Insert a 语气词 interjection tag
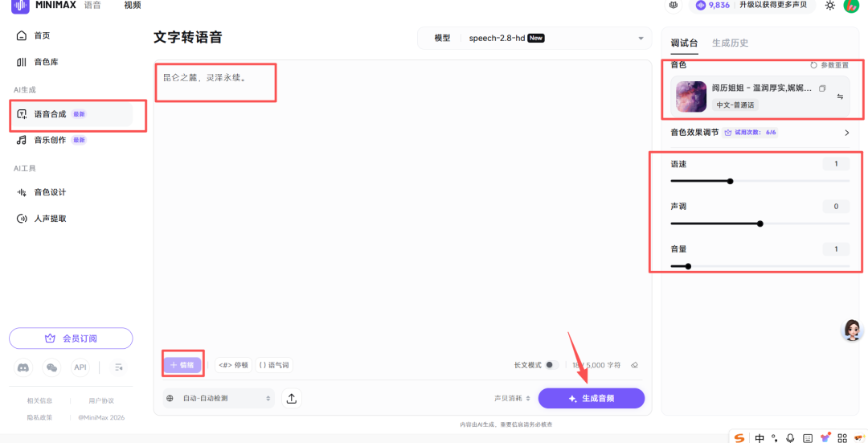868x443 pixels. coord(274,365)
